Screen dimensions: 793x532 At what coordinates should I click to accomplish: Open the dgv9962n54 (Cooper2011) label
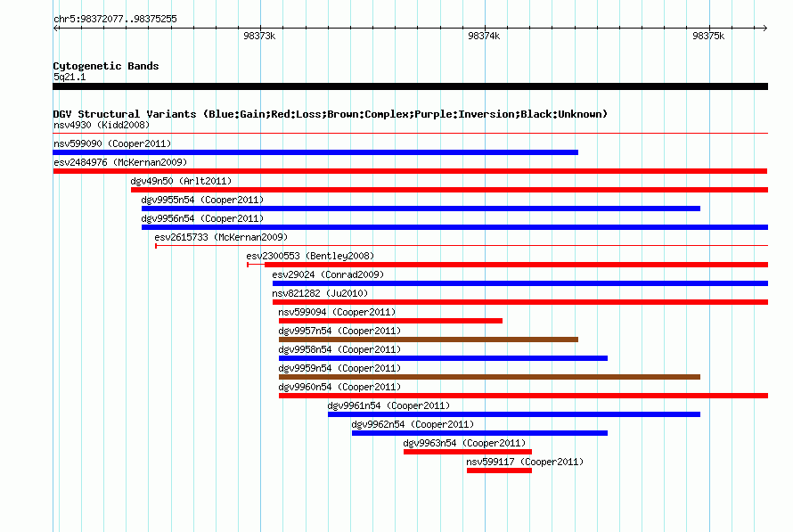pos(413,424)
